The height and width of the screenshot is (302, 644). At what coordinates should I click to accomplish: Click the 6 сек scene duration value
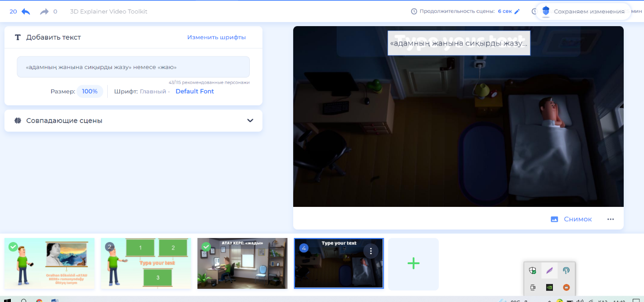(x=505, y=11)
